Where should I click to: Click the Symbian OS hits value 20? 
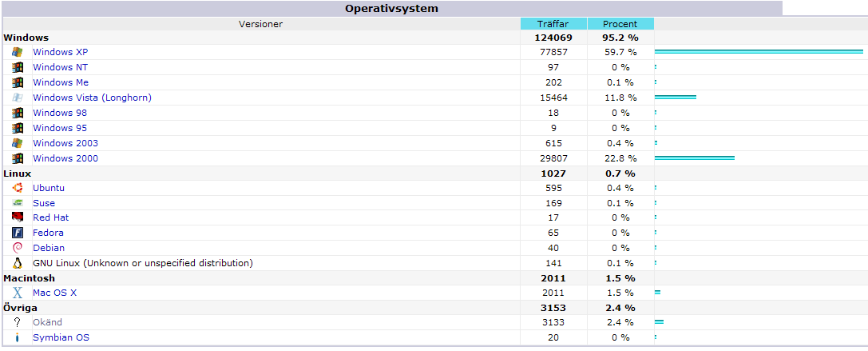coord(553,337)
